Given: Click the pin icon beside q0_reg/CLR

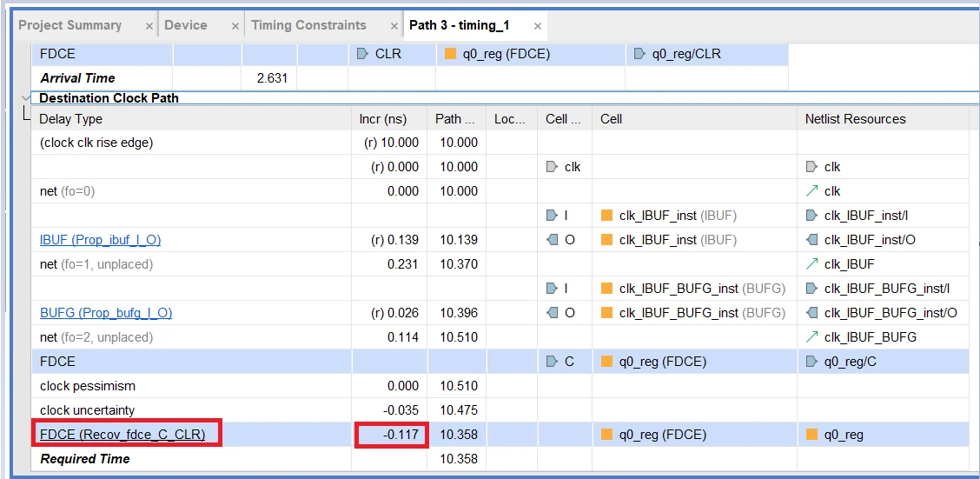Looking at the screenshot, I should pos(640,54).
